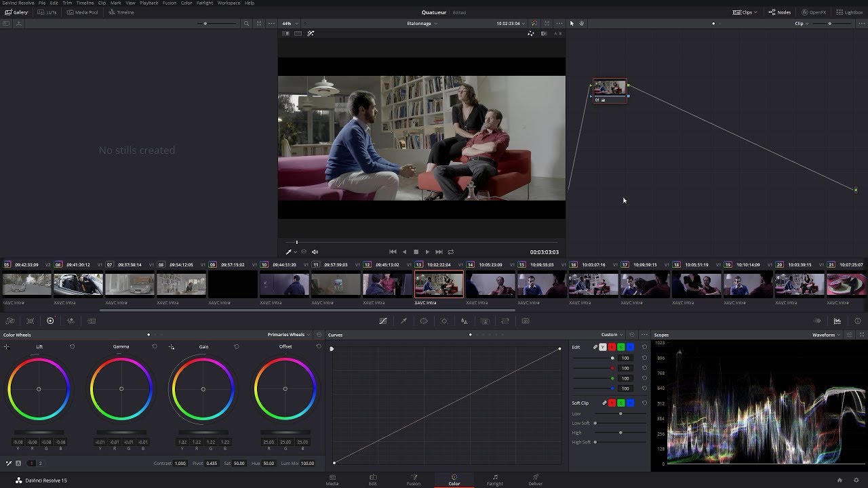Switch to the Deliver page
The image size is (868, 488).
pyautogui.click(x=536, y=480)
